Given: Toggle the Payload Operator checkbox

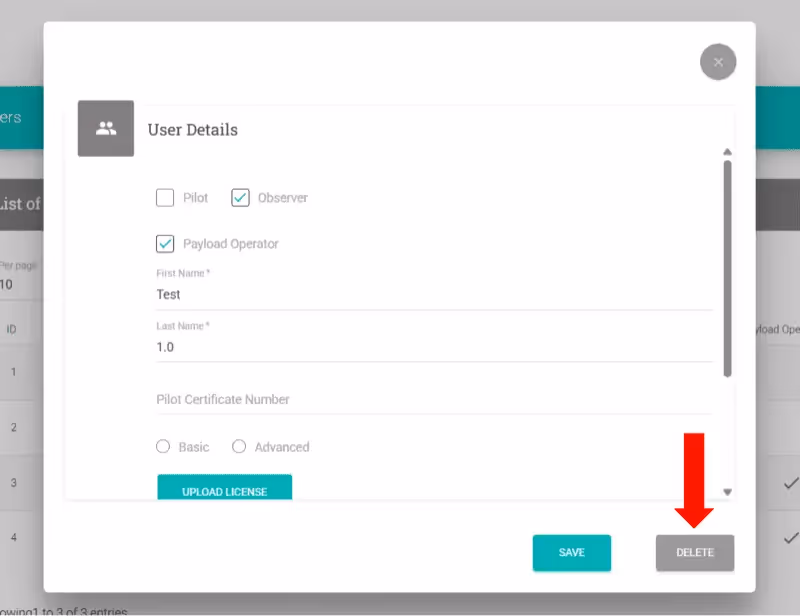Looking at the screenshot, I should [x=165, y=244].
